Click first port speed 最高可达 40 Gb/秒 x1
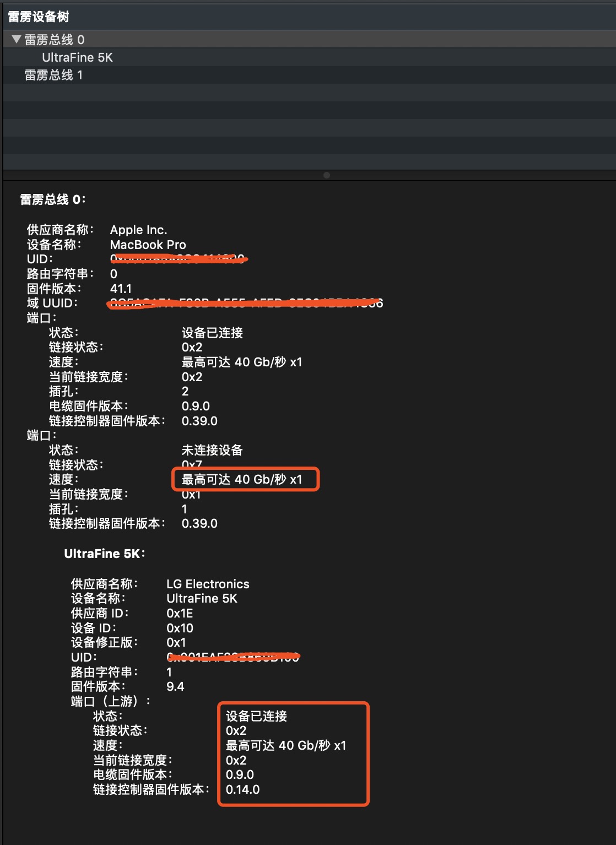This screenshot has height=845, width=616. pyautogui.click(x=242, y=362)
